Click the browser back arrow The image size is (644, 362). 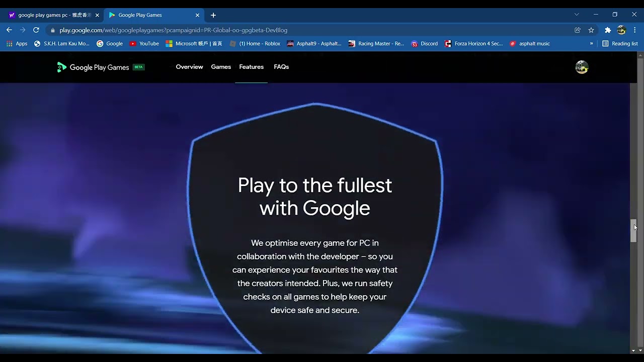tap(9, 30)
